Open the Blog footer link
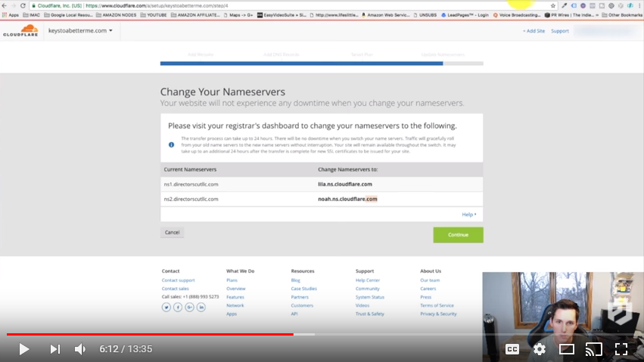Viewport: 644px width, 362px height. point(295,280)
